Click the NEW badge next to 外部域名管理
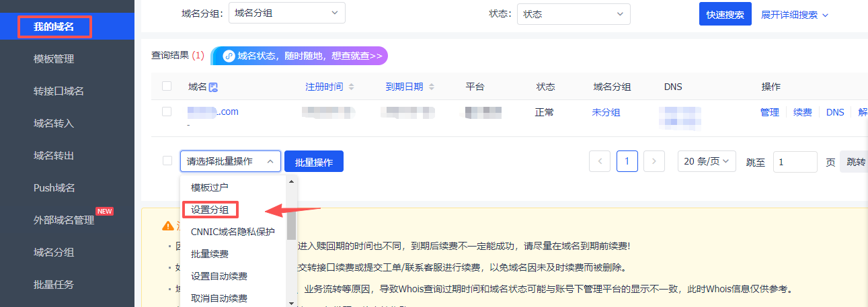This screenshot has width=868, height=307. [x=105, y=211]
